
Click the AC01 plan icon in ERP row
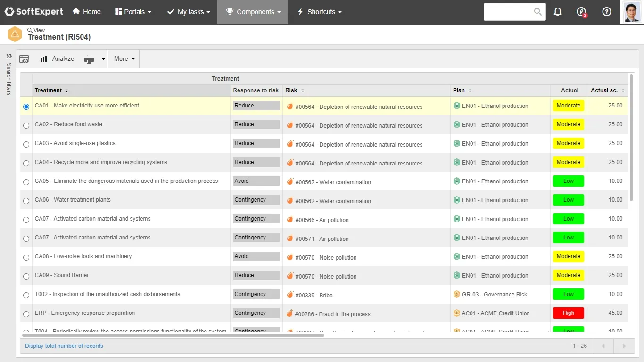(456, 313)
